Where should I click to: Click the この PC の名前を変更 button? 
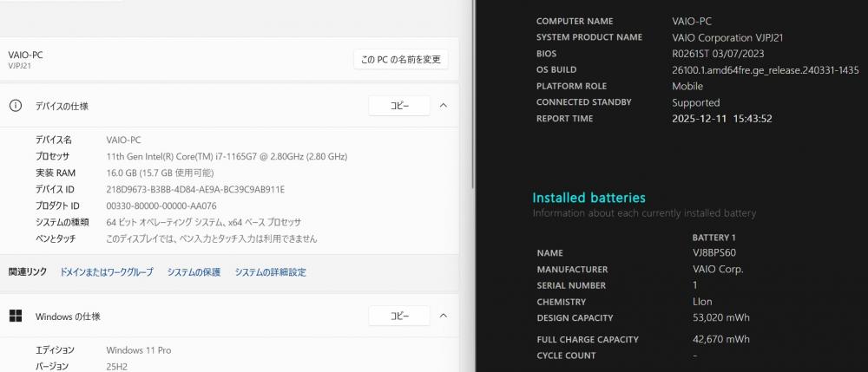click(x=401, y=60)
